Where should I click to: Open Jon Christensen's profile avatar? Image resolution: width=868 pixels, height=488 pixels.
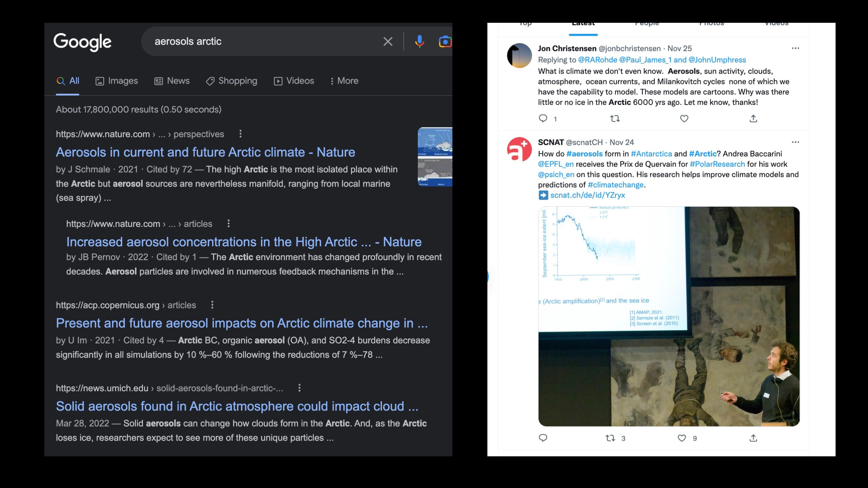tap(519, 56)
